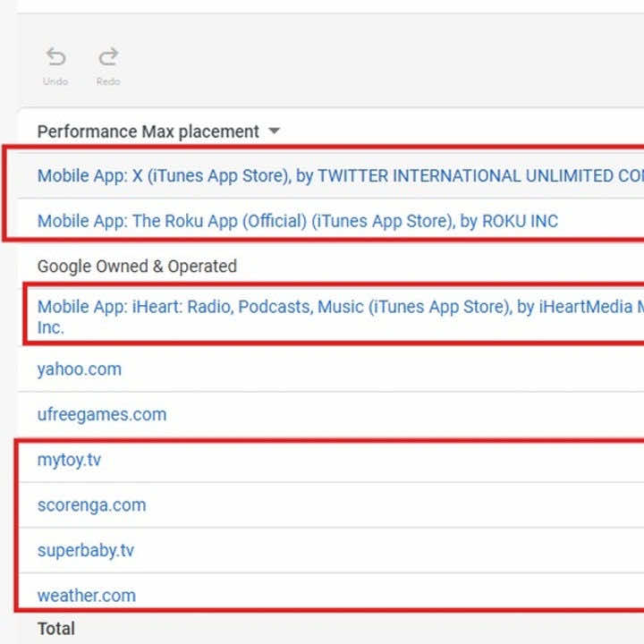The width and height of the screenshot is (644, 644).
Task: Open the Performance Max placement dropdown arrow
Action: (x=274, y=131)
